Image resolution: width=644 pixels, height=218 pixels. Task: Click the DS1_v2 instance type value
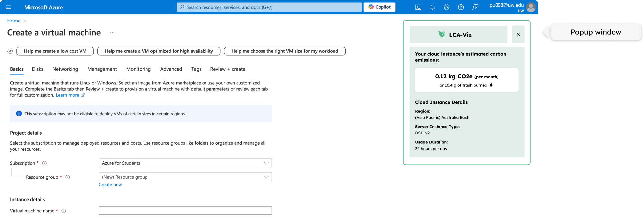(422, 133)
